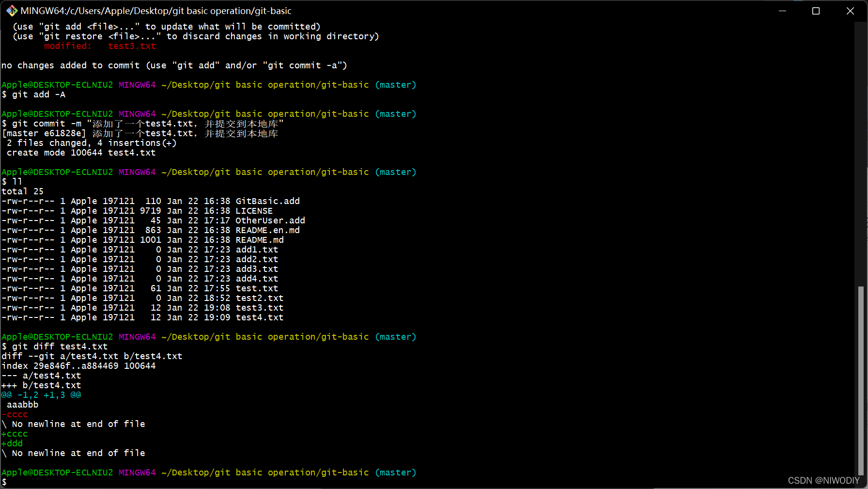Click the final '$' prompt at bottom
868x489 pixels.
click(x=4, y=482)
